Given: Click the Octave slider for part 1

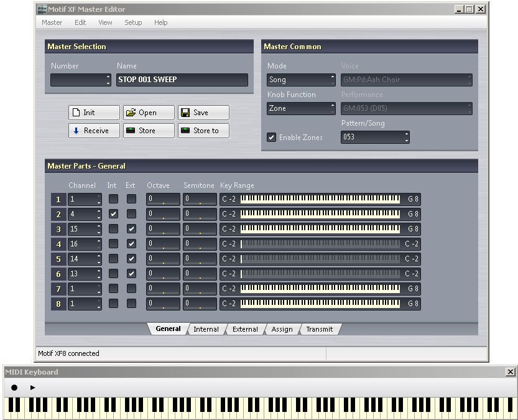Looking at the screenshot, I should coord(163,199).
